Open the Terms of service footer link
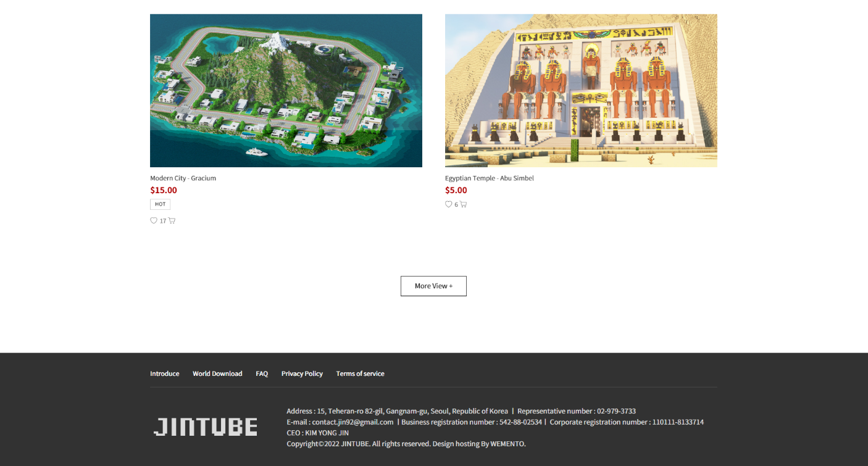The image size is (868, 466). [x=361, y=373]
